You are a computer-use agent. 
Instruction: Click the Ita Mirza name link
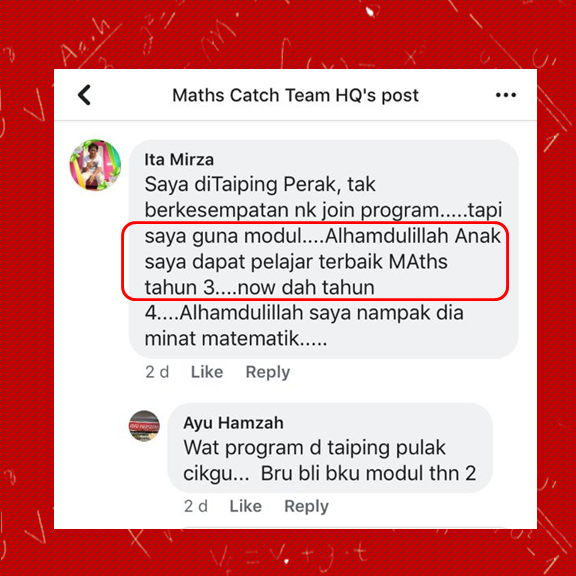179,160
